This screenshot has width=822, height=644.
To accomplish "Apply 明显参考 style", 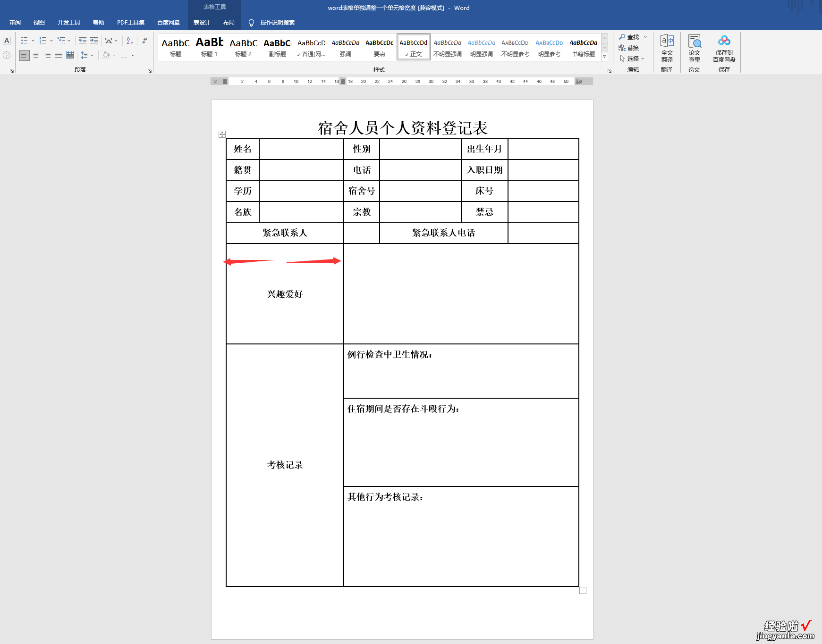I will point(550,47).
